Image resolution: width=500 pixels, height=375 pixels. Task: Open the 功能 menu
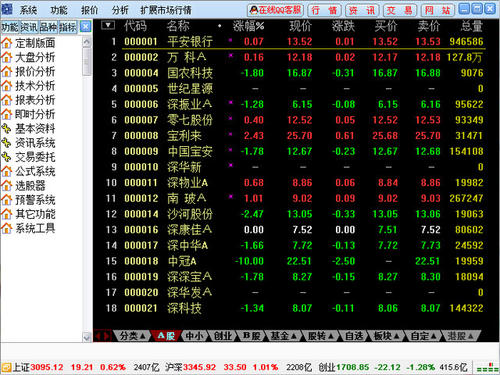pos(59,10)
